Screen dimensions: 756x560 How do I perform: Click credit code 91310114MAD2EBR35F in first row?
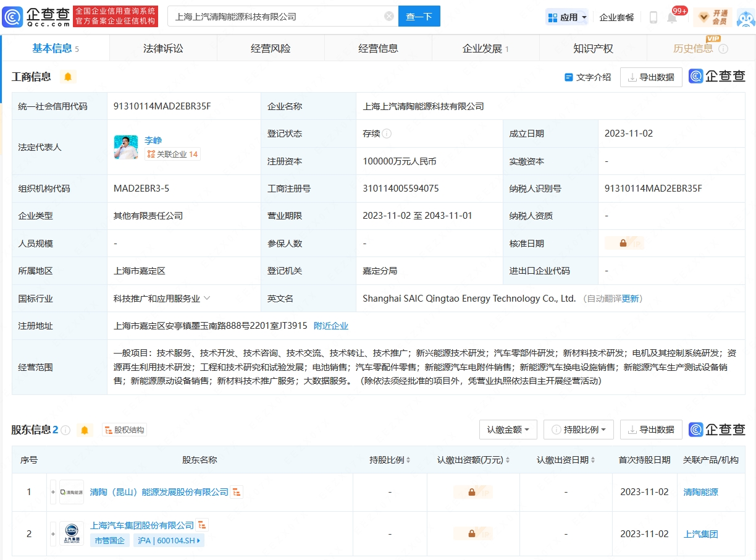[162, 106]
